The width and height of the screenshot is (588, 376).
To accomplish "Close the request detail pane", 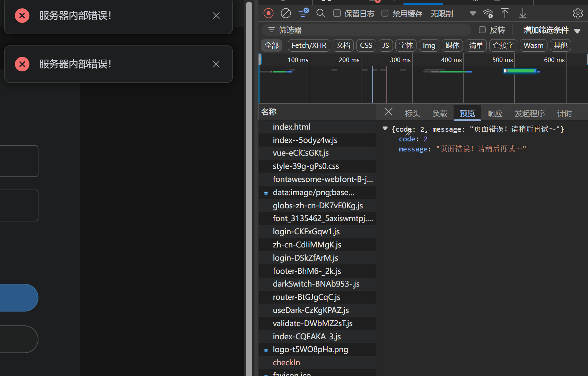I will point(389,112).
